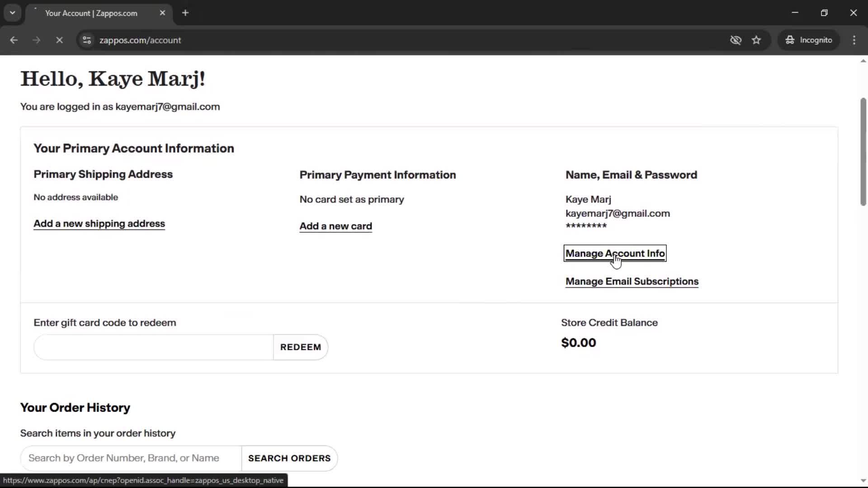Stop loading the page
This screenshot has width=868, height=488.
[59, 40]
